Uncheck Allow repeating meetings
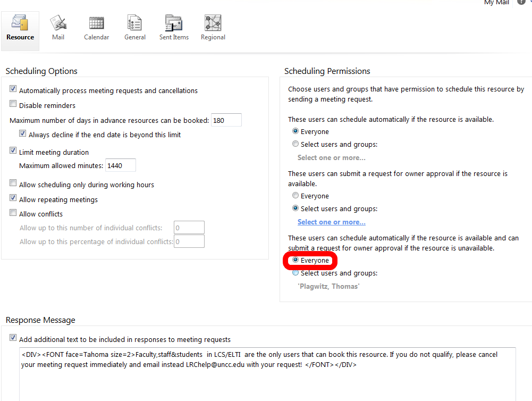Screen dimensions: 532x401 pyautogui.click(x=13, y=199)
